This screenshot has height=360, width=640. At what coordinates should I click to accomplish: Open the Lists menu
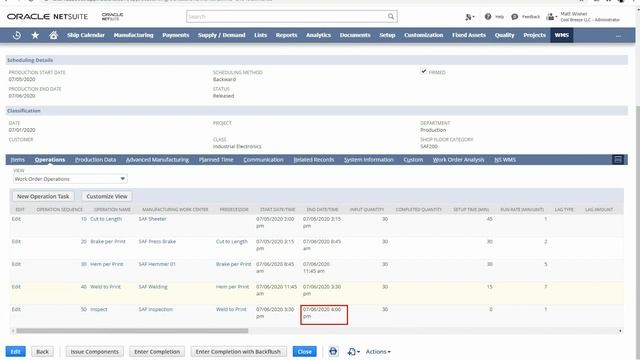[260, 35]
